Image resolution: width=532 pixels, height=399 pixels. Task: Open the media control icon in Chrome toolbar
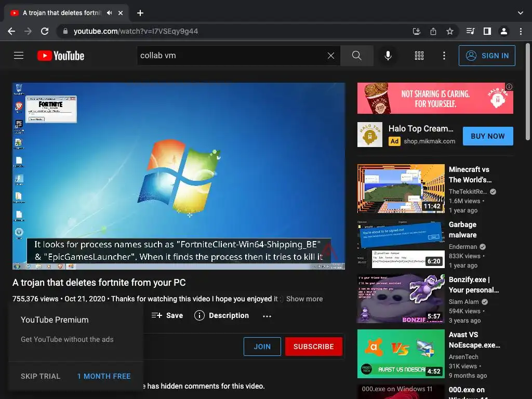tap(470, 31)
